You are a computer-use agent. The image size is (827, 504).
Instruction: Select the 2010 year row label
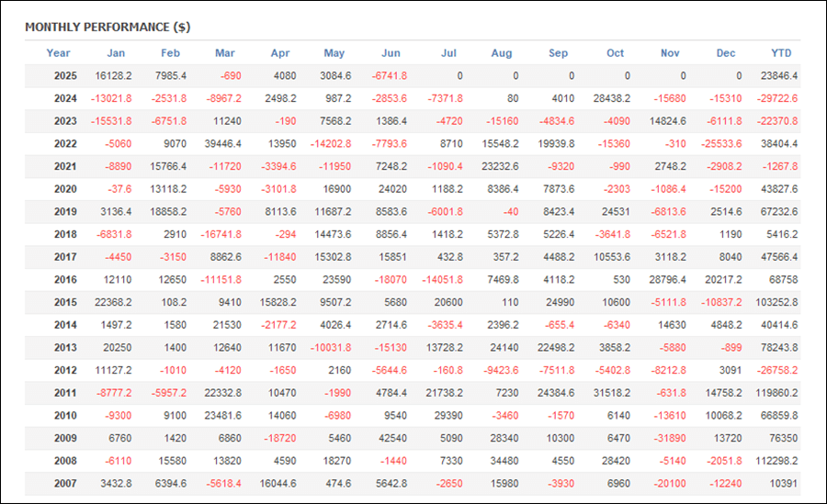click(x=65, y=416)
